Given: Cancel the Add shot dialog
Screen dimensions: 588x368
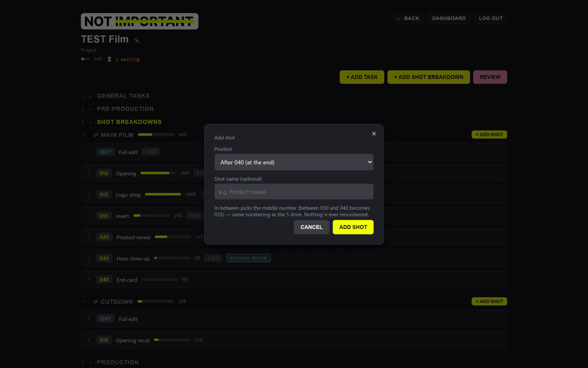Looking at the screenshot, I should click(x=311, y=227).
